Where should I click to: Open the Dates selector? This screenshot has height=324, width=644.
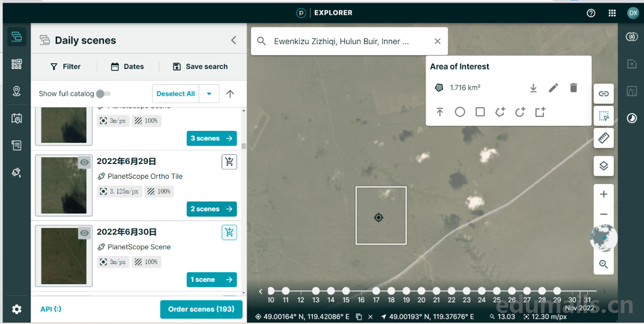tap(127, 67)
